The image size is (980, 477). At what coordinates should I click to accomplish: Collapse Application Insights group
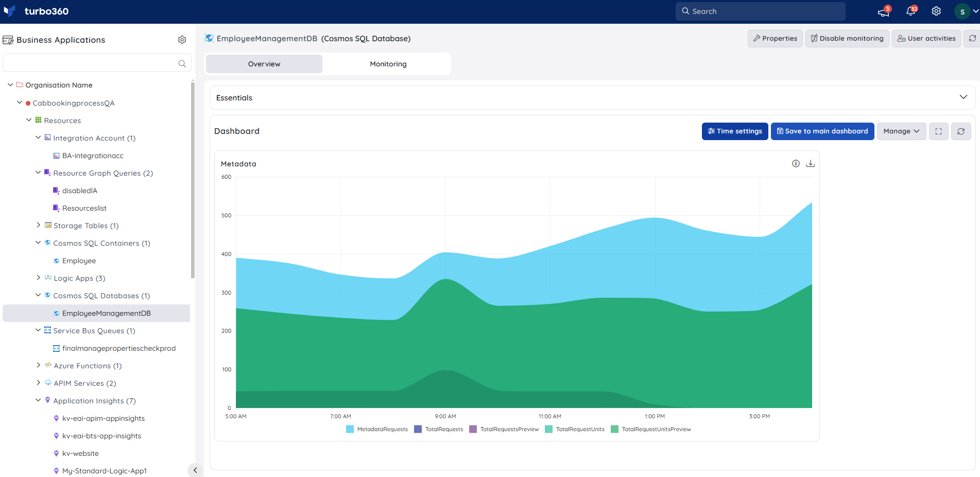point(38,400)
